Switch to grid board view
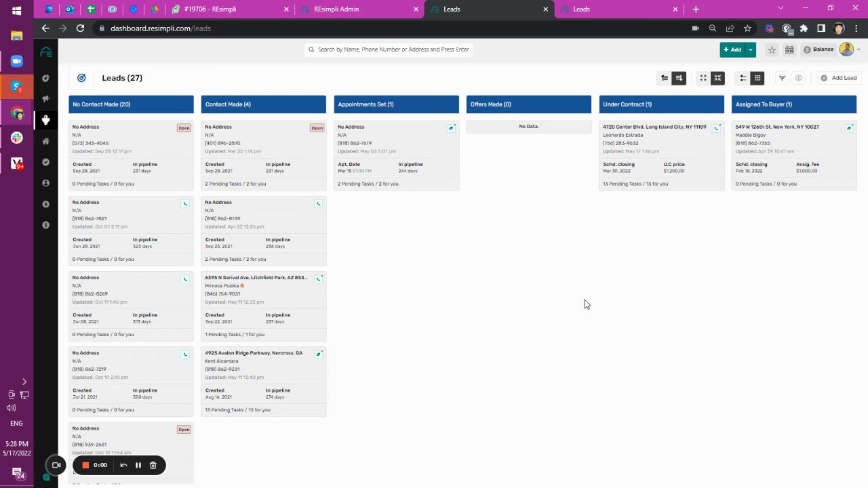868x488 pixels. click(x=757, y=78)
